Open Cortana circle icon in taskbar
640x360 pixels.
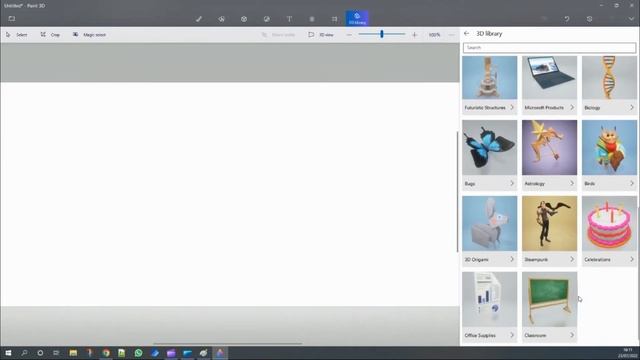pos(40,353)
